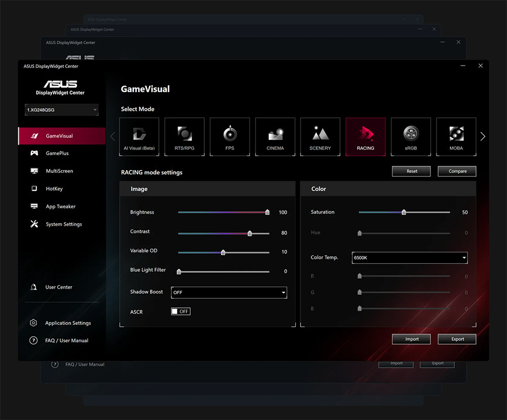The image size is (507, 420).
Task: Open the Color Temp 6500K dropdown
Action: pyautogui.click(x=409, y=258)
